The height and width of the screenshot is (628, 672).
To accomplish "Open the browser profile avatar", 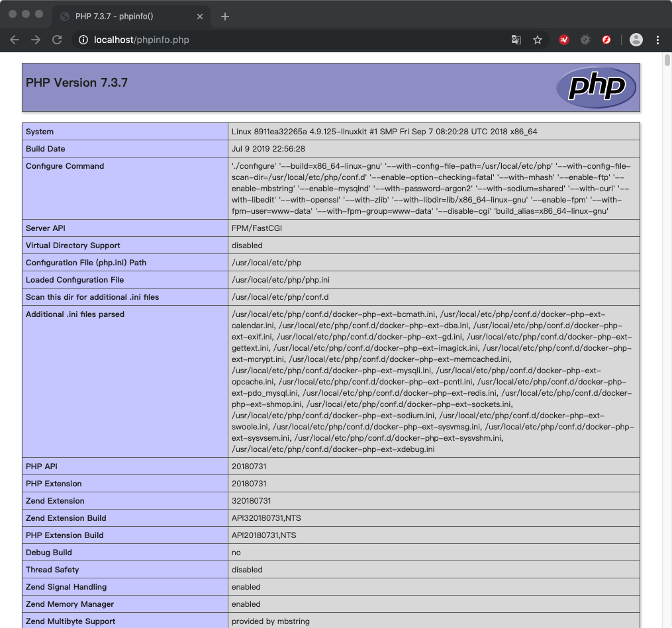I will (x=636, y=40).
